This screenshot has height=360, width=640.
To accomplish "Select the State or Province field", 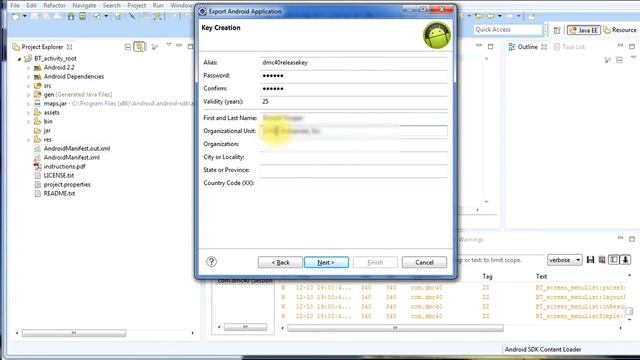I will 353,170.
